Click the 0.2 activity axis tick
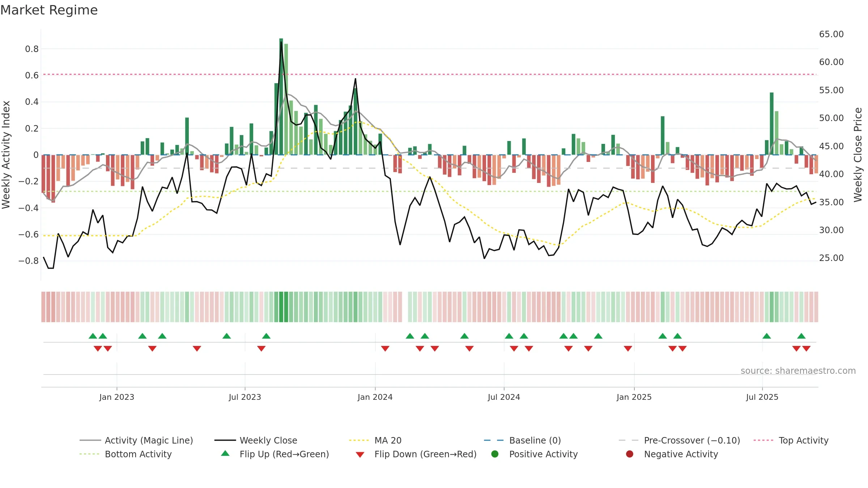Screen dimensions: 868x488 pos(32,129)
